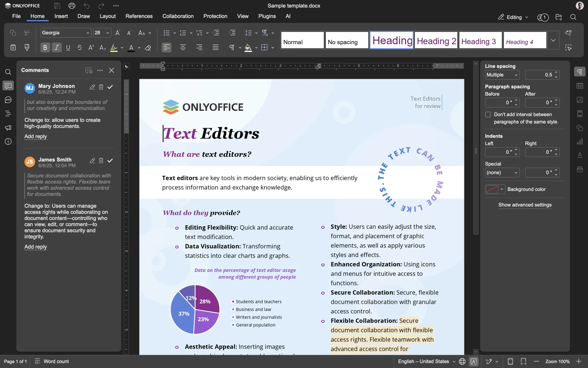Screen dimensions: 588x368
Task: Apply superscript to selected text
Action: 91,48
